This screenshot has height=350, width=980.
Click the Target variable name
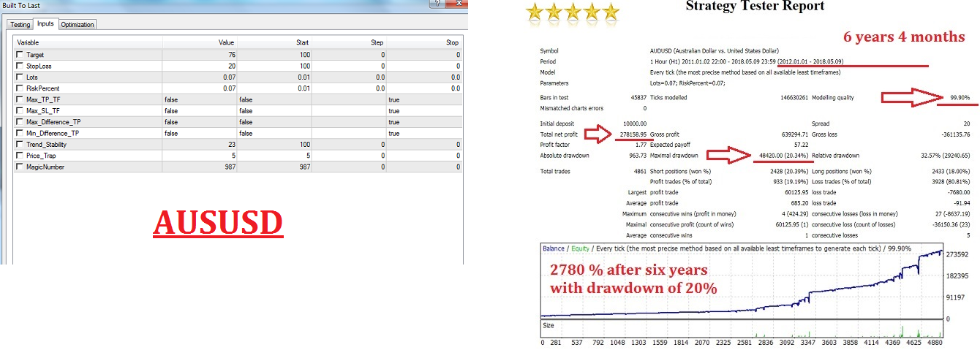[x=35, y=55]
